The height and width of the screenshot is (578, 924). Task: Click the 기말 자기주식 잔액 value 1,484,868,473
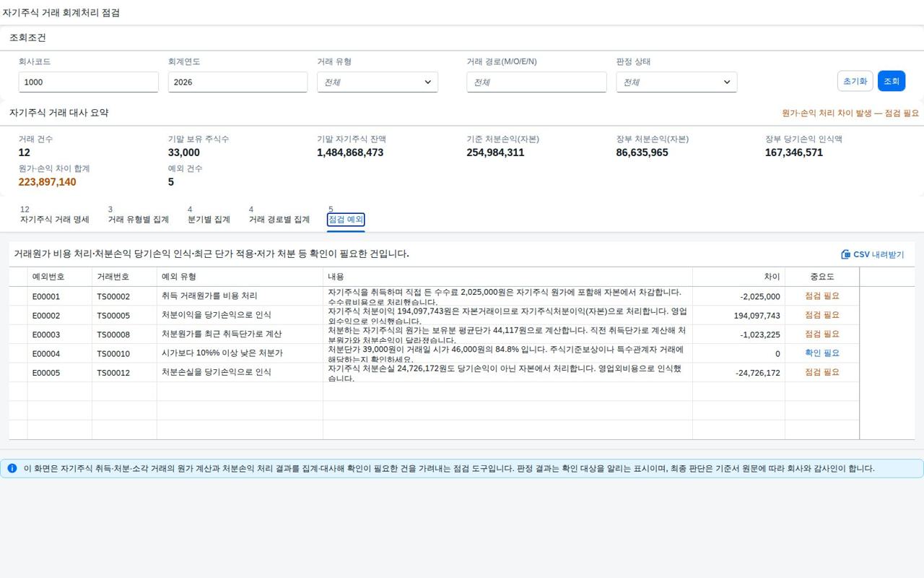[350, 152]
